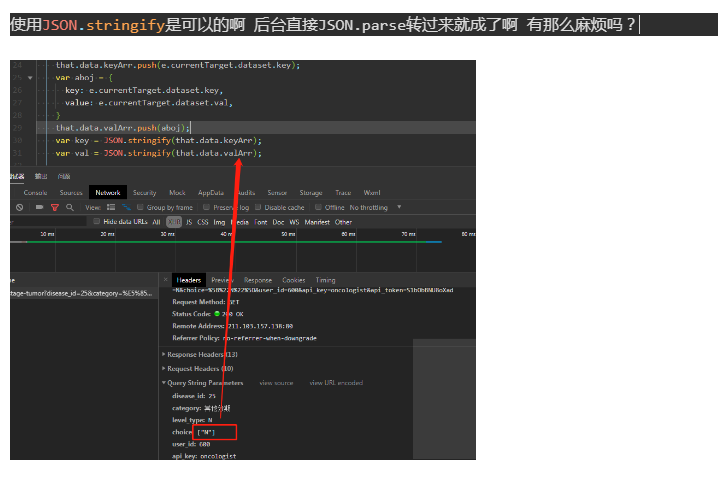Open the Audits tab
This screenshot has width=726, height=483.
(246, 193)
